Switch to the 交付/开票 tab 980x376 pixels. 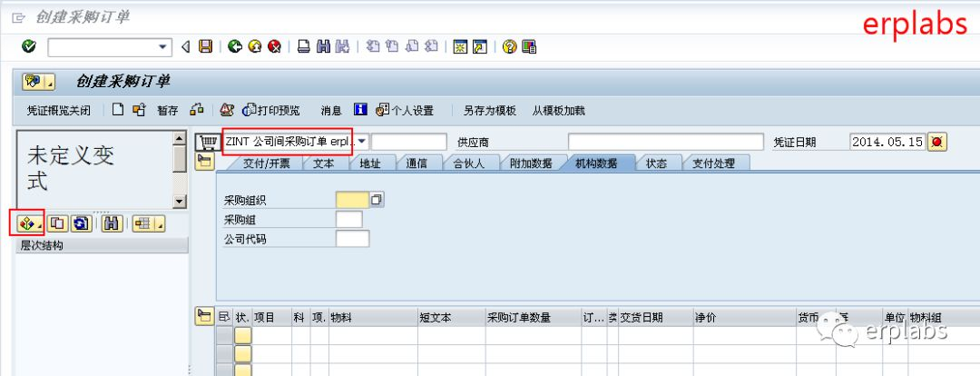click(266, 163)
